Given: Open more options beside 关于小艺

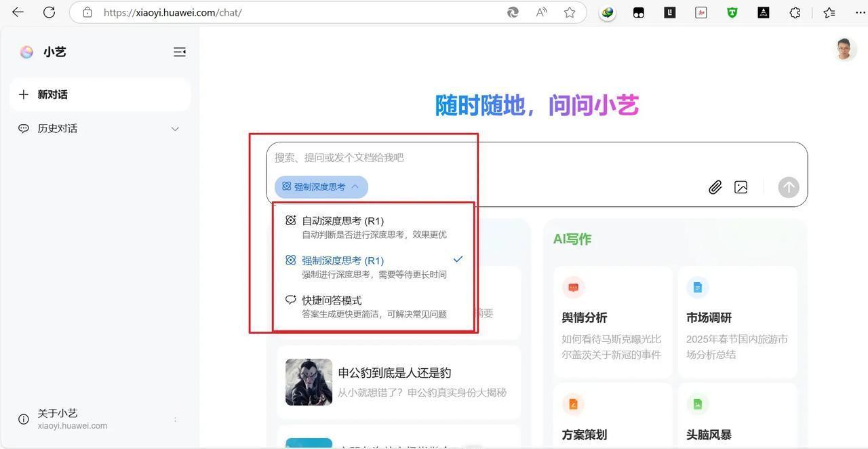Looking at the screenshot, I should tap(175, 419).
